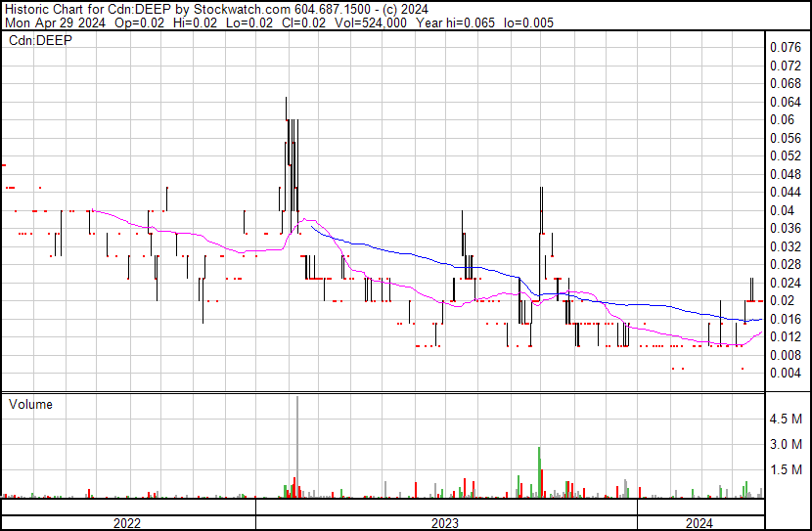Click the Stockwatch.com text in chart title
Image resolution: width=812 pixels, height=531 pixels.
(242, 10)
